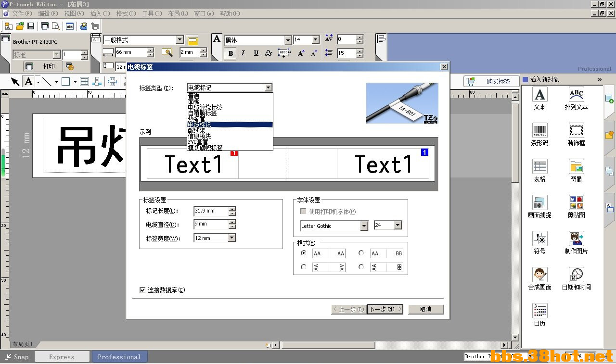
Task: Open the 标签宽度 12 mm dropdown
Action: coord(232,238)
